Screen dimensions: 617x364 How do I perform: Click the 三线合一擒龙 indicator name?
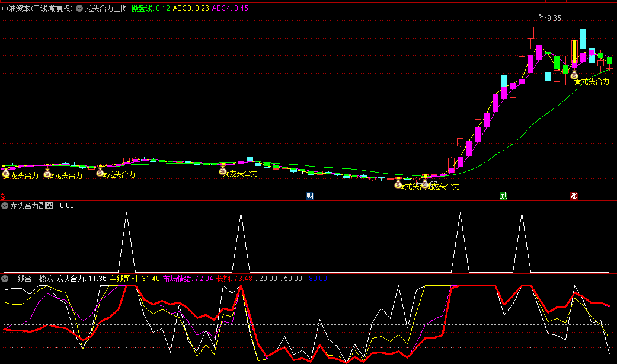(x=31, y=279)
